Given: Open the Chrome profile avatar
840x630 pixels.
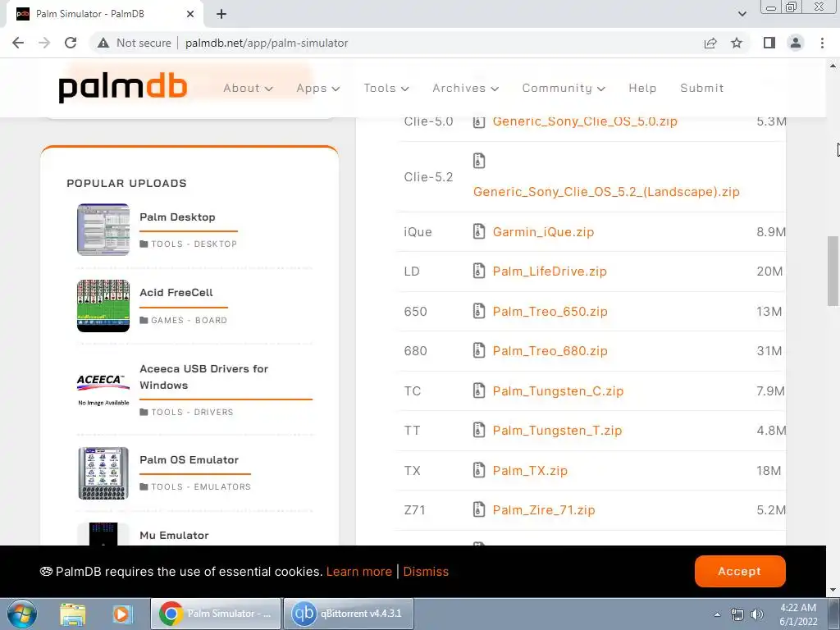Looking at the screenshot, I should [796, 43].
